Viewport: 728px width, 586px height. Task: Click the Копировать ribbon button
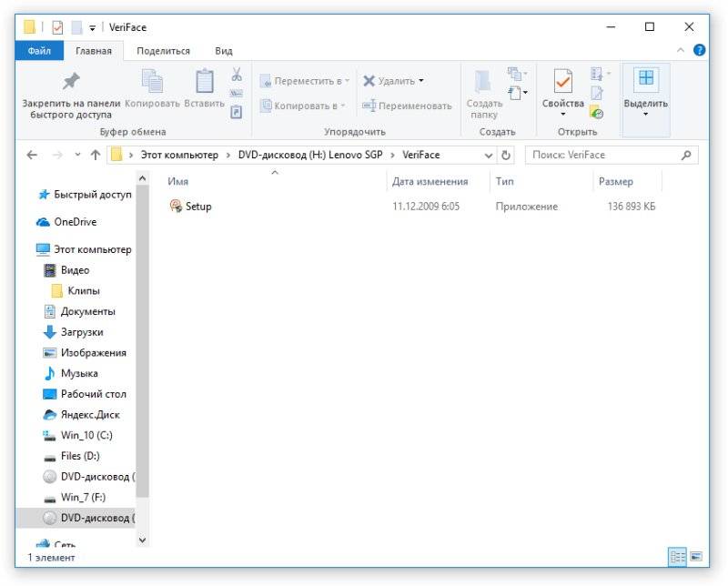point(152,88)
